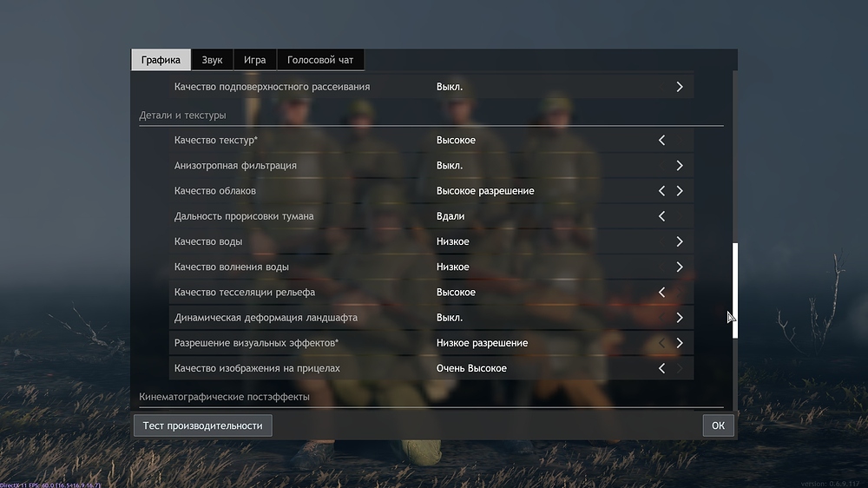Image resolution: width=868 pixels, height=488 pixels.
Task: Reduce Дальность прорисовки тумана with left arrow
Action: (x=661, y=216)
